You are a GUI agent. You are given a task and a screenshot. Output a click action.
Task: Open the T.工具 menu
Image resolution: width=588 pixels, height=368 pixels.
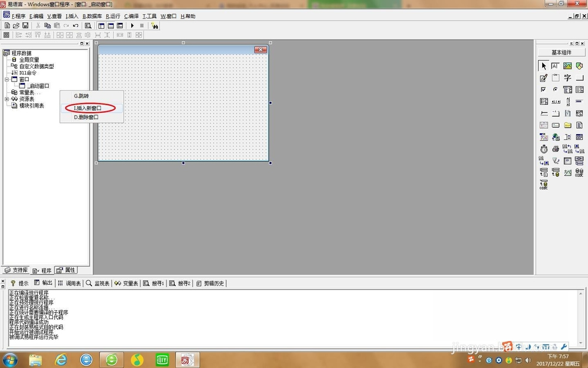pos(149,16)
